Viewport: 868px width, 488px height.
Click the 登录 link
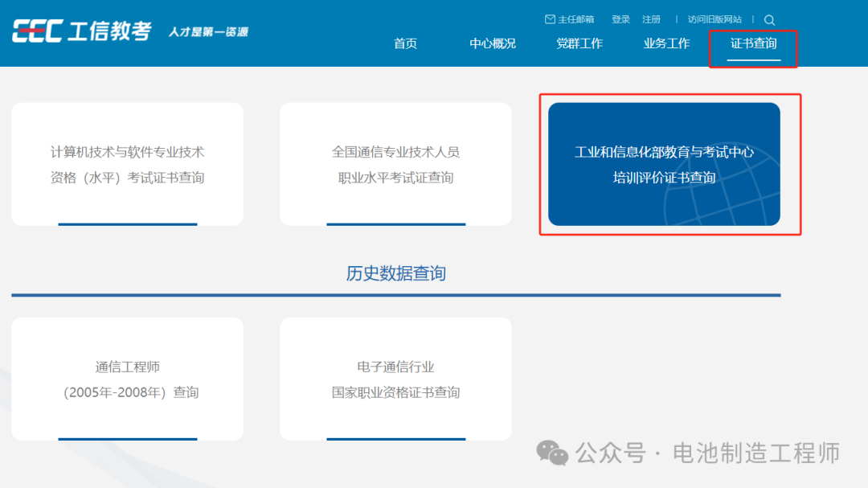click(x=620, y=19)
